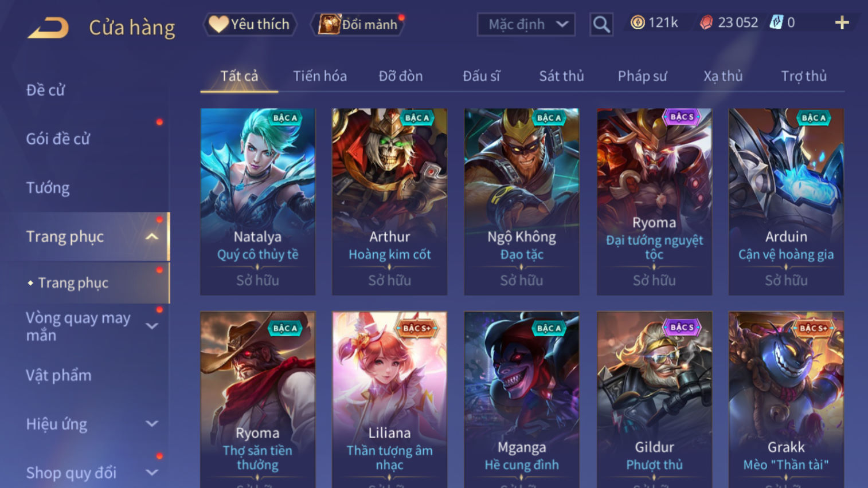
Task: Collapse the Trang phục sidebar section
Action: (x=152, y=237)
